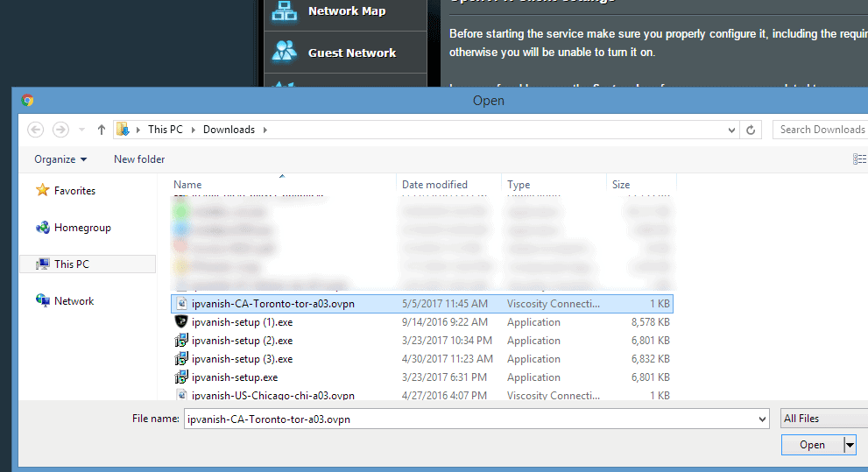Click date 9/14/2016 9:22 AM cell
This screenshot has width=868, height=472.
pos(445,322)
